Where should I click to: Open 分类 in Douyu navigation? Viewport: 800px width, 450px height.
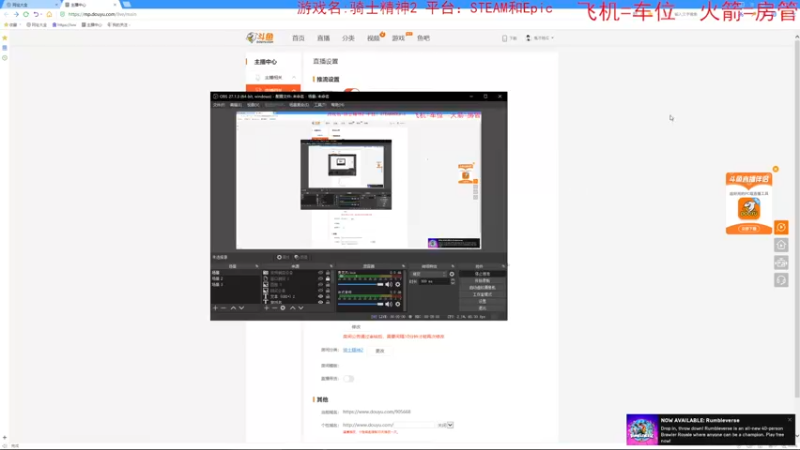click(348, 38)
